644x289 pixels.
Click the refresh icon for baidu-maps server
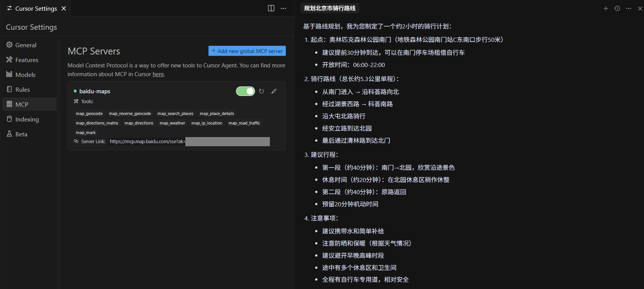(261, 91)
